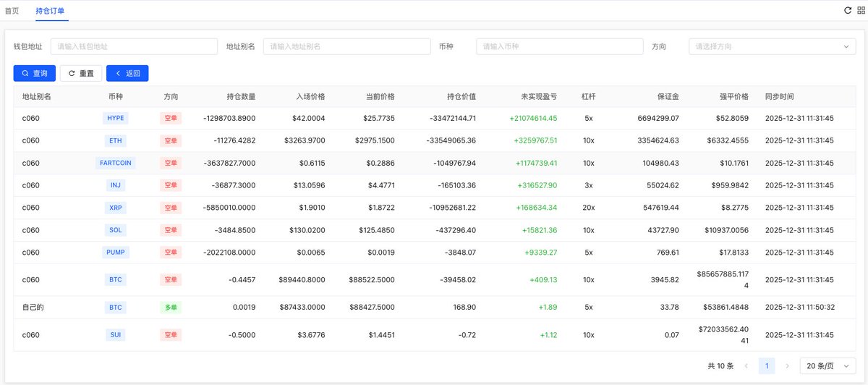This screenshot has width=868, height=385.
Task: Click the 重置 reset button
Action: pyautogui.click(x=81, y=73)
